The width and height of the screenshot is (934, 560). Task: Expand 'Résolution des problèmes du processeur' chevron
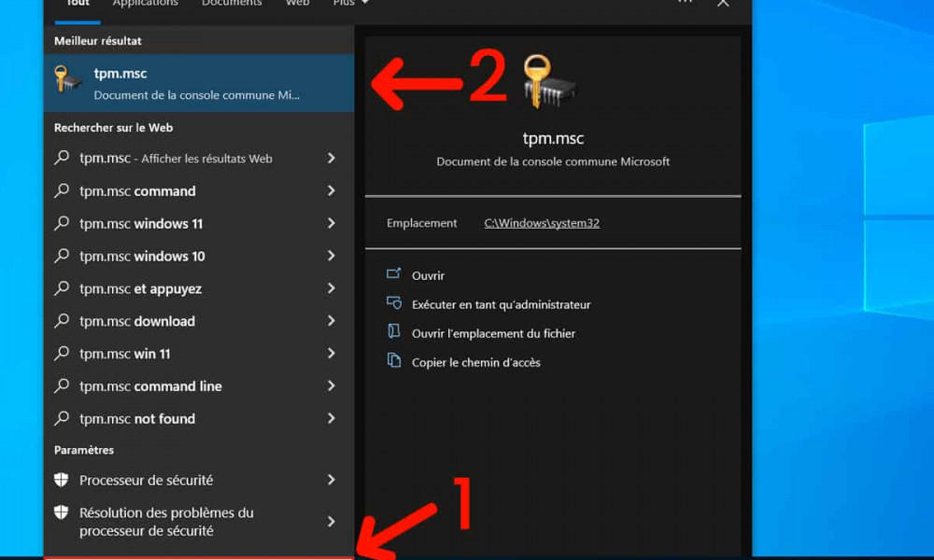[x=332, y=522]
